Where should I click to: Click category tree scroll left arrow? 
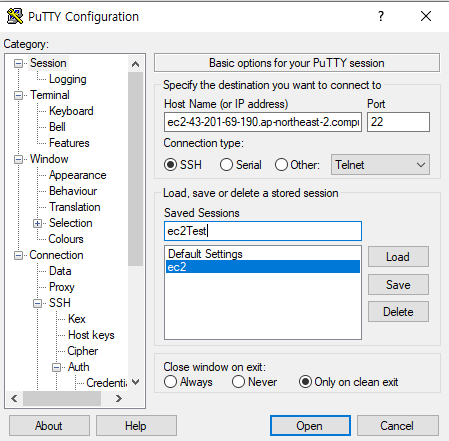[x=14, y=398]
